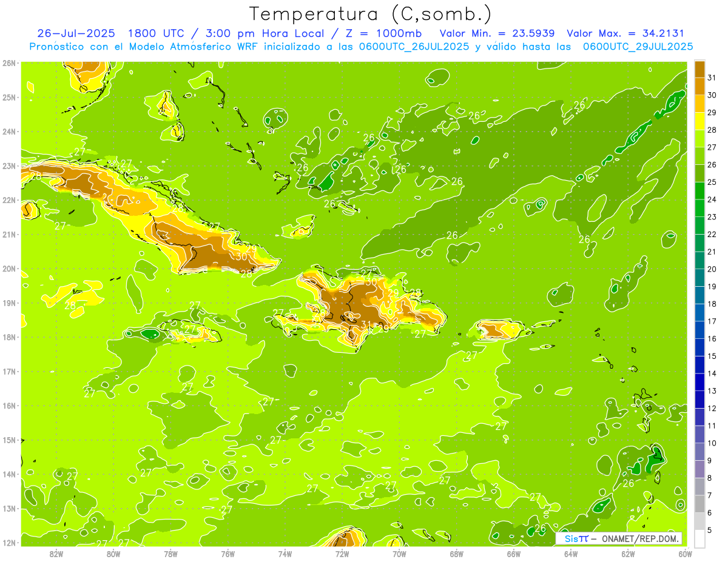
Task: Click latitude axis label "22N"
Action: click(x=8, y=200)
